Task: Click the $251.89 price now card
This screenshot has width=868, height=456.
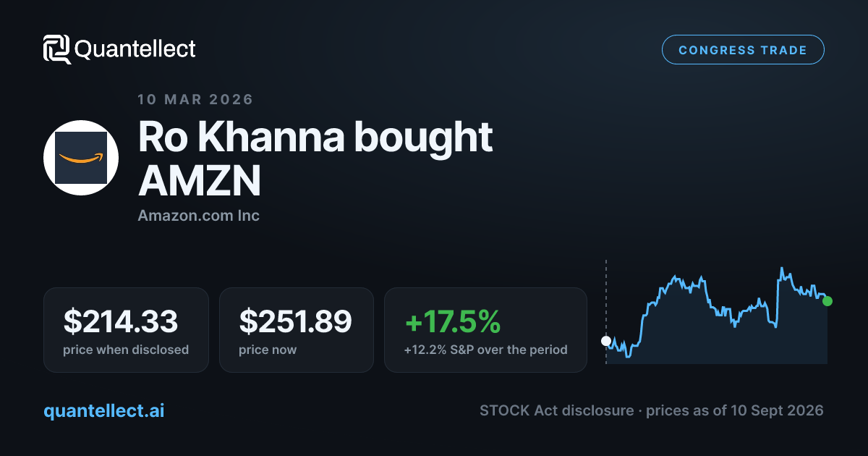Action: [x=297, y=330]
